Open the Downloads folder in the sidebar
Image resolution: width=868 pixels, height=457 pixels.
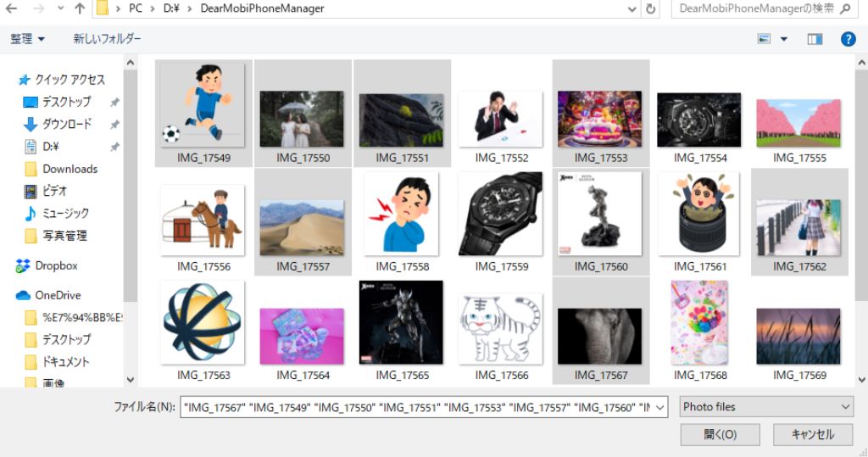click(61, 169)
